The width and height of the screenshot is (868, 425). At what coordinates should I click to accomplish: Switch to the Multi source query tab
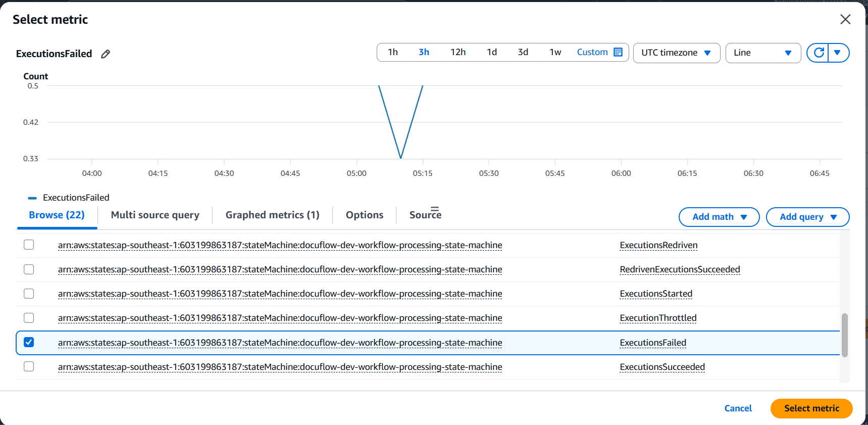tap(155, 215)
